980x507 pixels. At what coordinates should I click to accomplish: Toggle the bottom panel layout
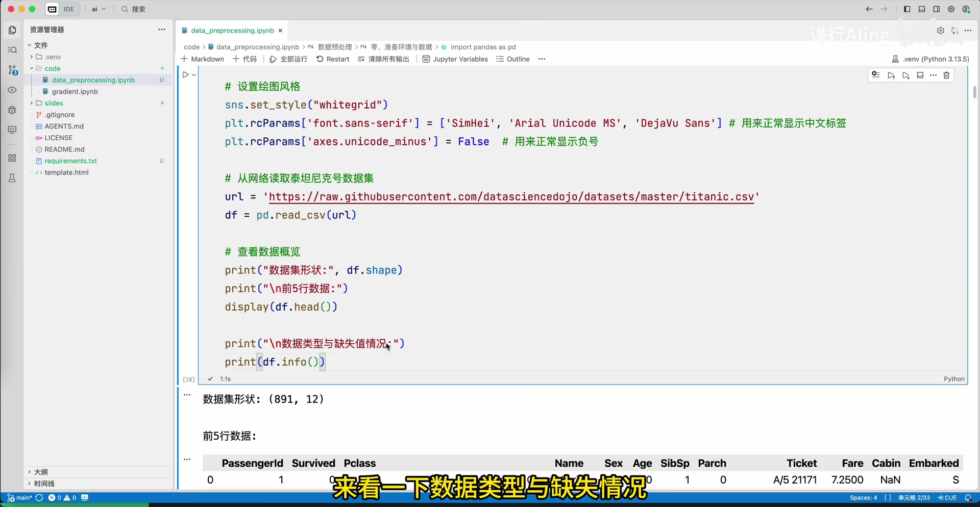(x=922, y=9)
